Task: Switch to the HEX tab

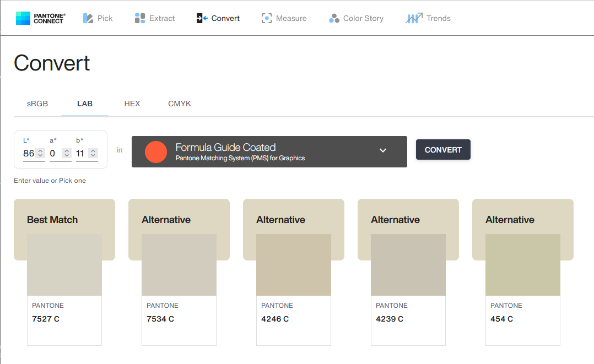Action: [132, 104]
